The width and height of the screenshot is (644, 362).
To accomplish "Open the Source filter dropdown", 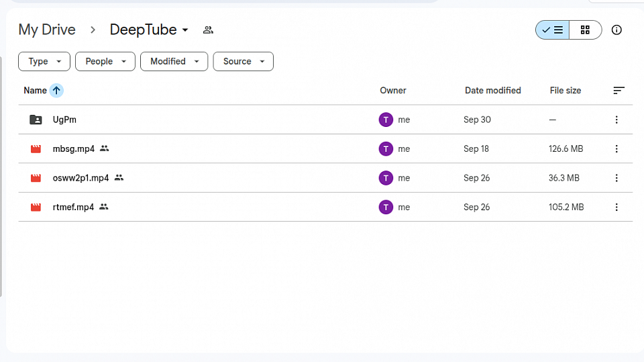I will tap(243, 61).
